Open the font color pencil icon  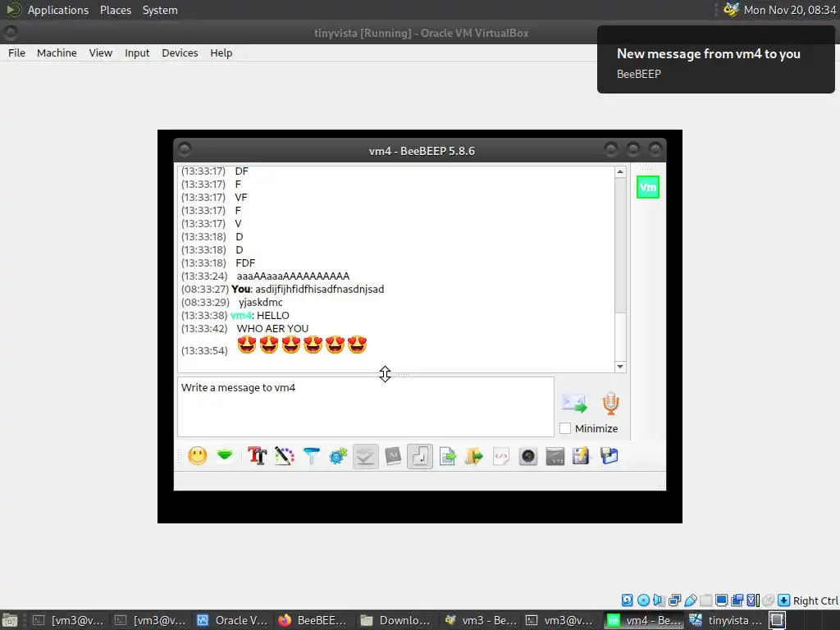[285, 456]
